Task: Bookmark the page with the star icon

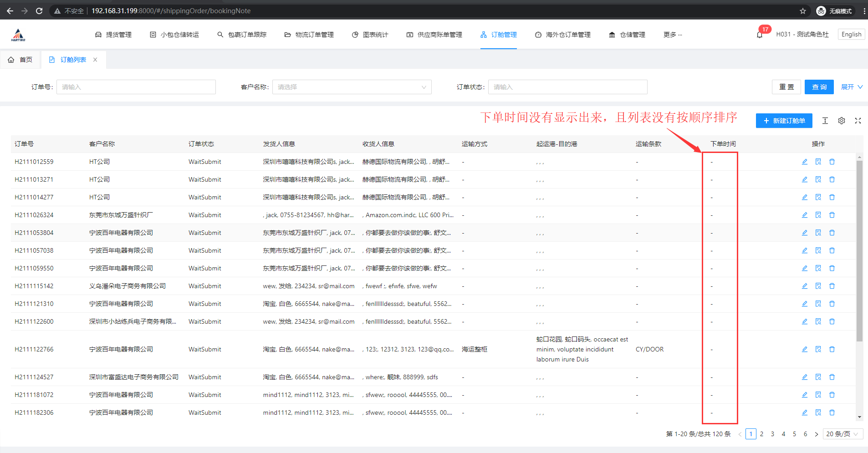Action: pos(803,11)
